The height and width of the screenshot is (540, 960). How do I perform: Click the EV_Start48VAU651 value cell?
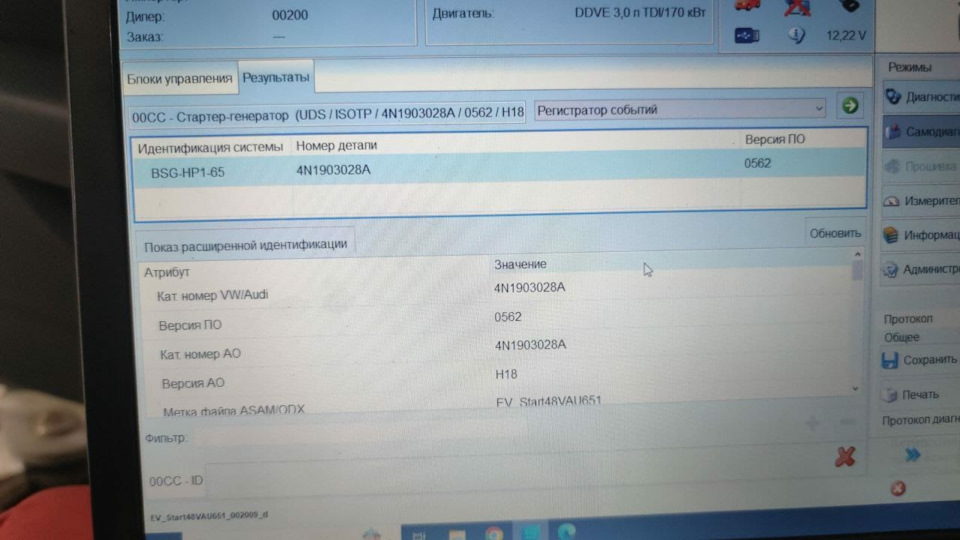549,402
